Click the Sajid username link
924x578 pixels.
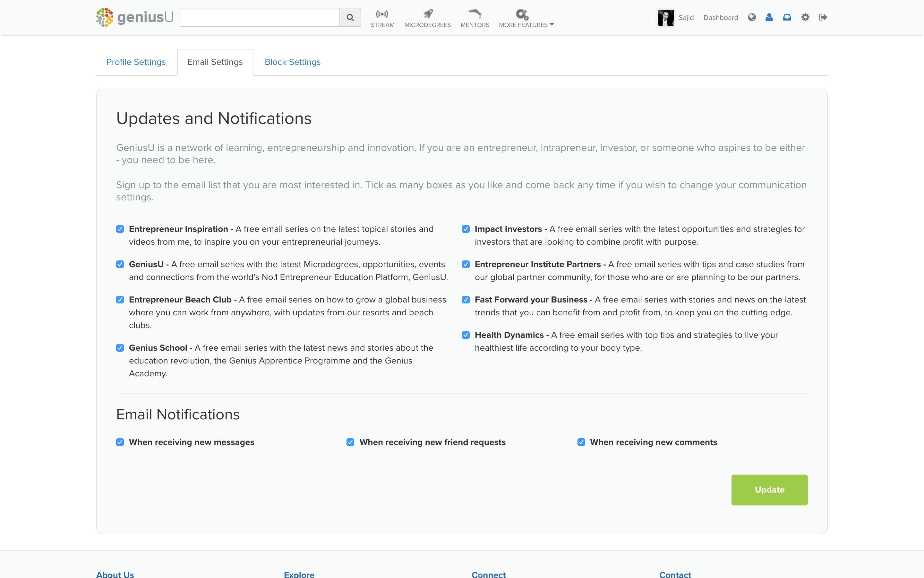(686, 18)
